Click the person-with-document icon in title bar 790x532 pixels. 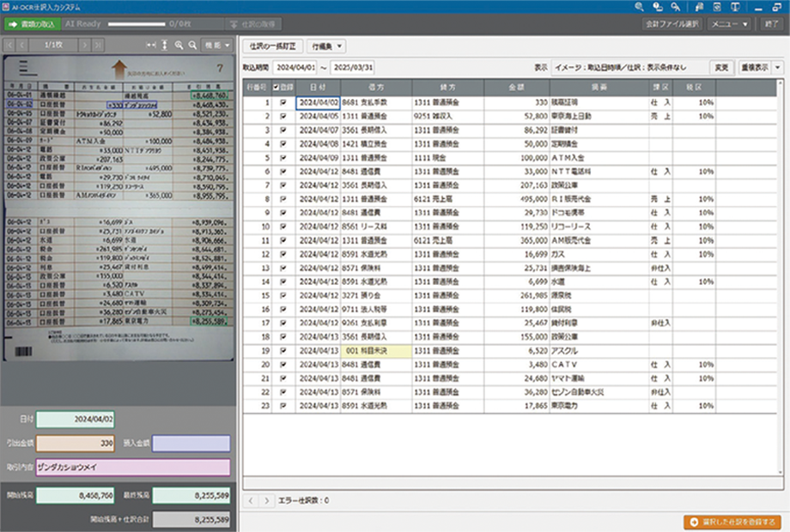pyautogui.click(x=699, y=7)
